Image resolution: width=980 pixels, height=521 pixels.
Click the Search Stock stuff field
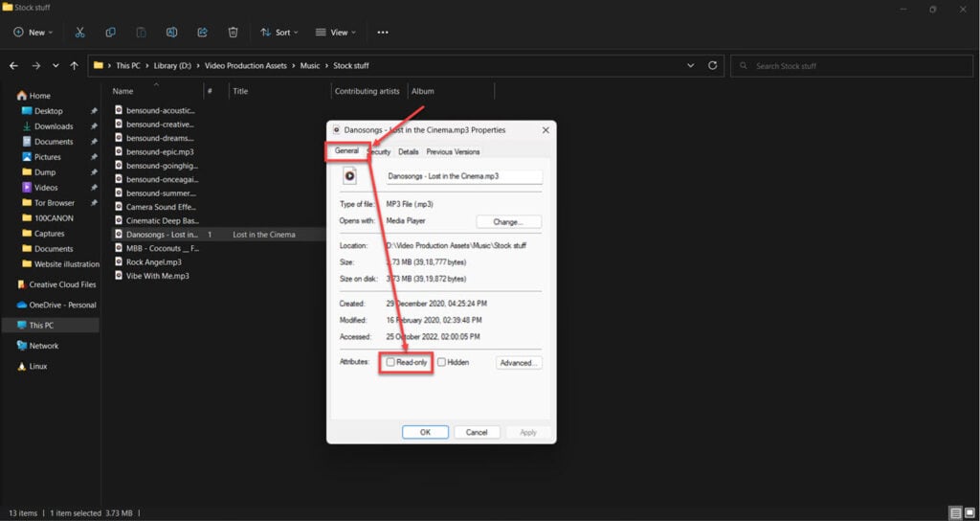click(851, 66)
